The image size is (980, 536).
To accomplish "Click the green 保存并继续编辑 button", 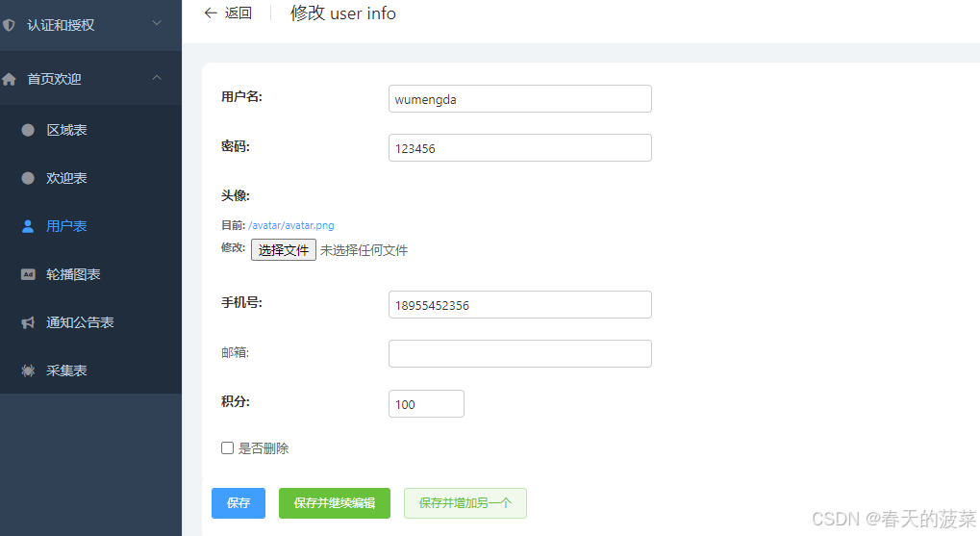I will coord(335,503).
